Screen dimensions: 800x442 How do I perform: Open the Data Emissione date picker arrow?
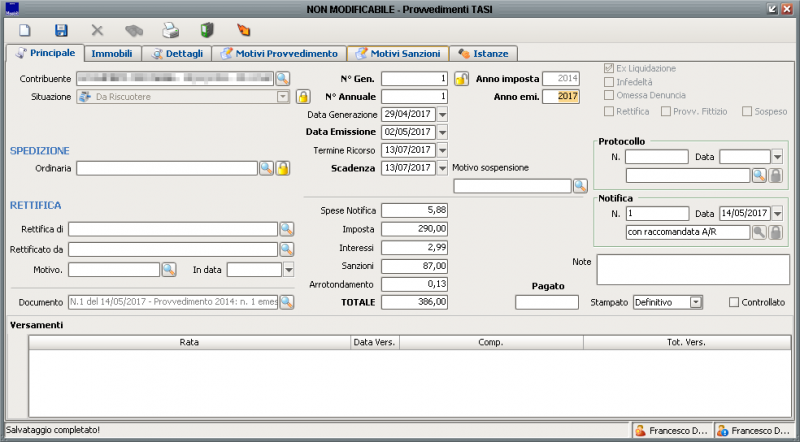click(x=442, y=132)
